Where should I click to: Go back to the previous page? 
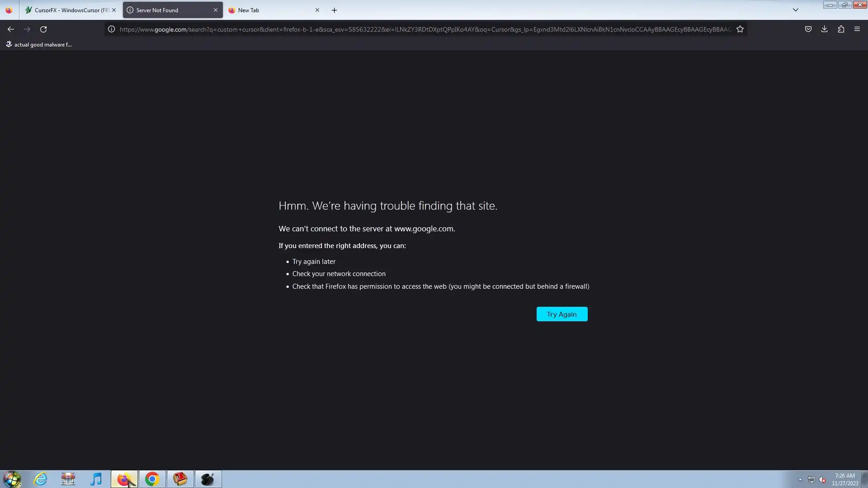[11, 29]
